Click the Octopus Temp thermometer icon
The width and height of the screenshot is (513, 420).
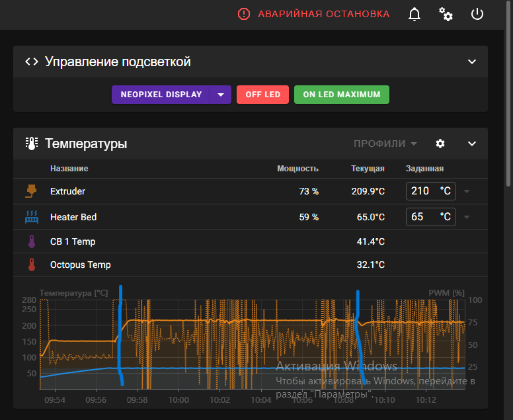coord(32,265)
